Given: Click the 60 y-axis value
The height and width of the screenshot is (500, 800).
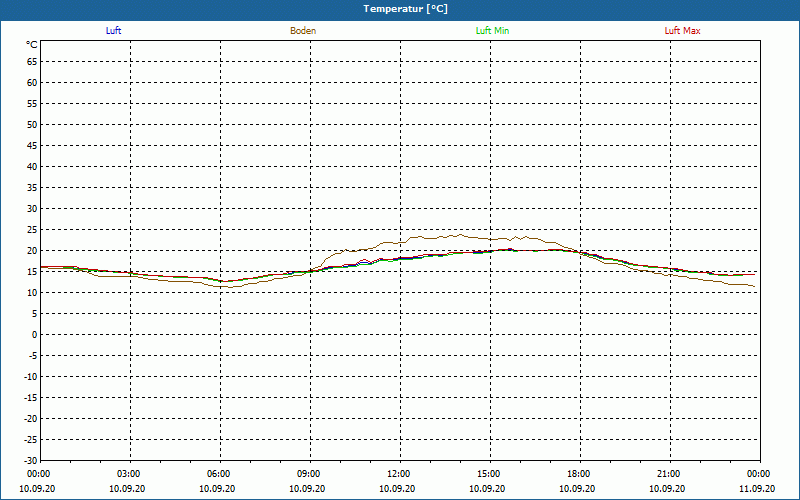Looking at the screenshot, I should coord(32,83).
